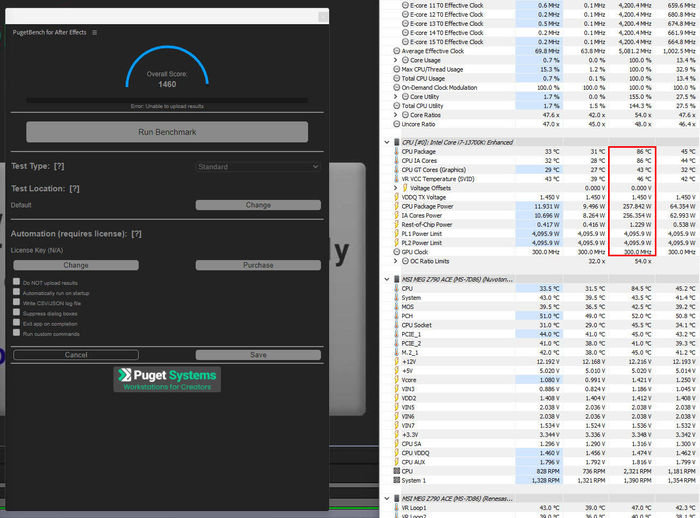
Task: Click the Uncore Ratio circle icon
Action: 396,124
